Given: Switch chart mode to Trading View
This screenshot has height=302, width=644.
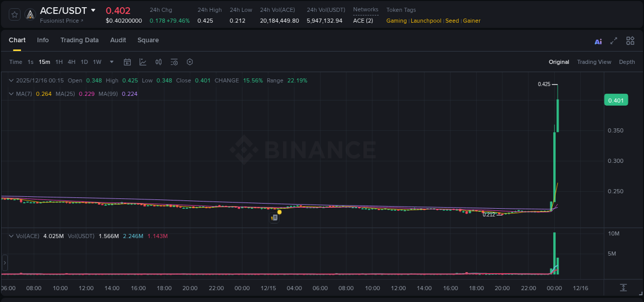Looking at the screenshot, I should pyautogui.click(x=594, y=62).
